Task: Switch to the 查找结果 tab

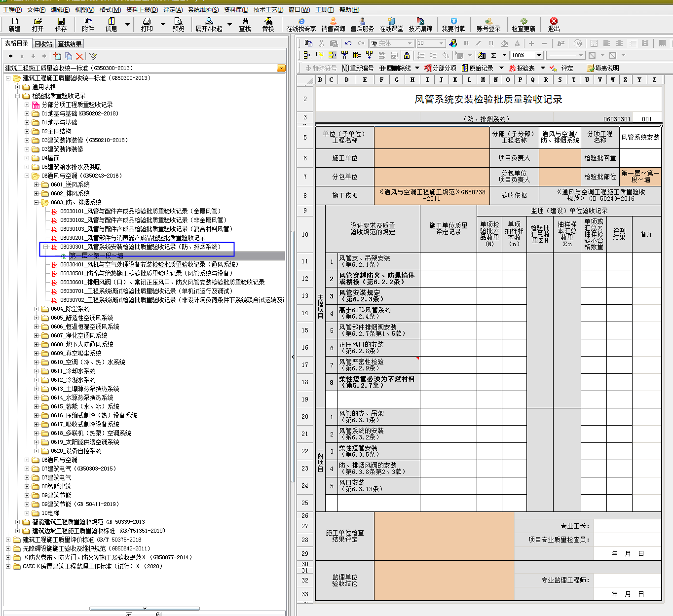Action: tap(70, 44)
